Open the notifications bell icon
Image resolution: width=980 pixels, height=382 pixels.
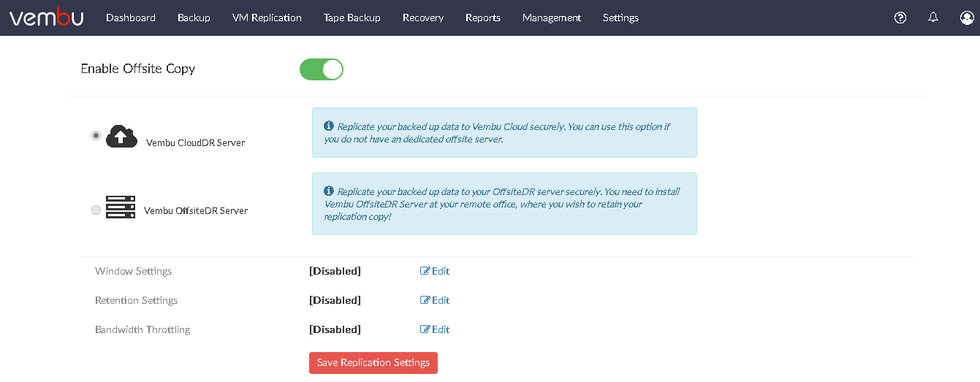[x=933, y=18]
